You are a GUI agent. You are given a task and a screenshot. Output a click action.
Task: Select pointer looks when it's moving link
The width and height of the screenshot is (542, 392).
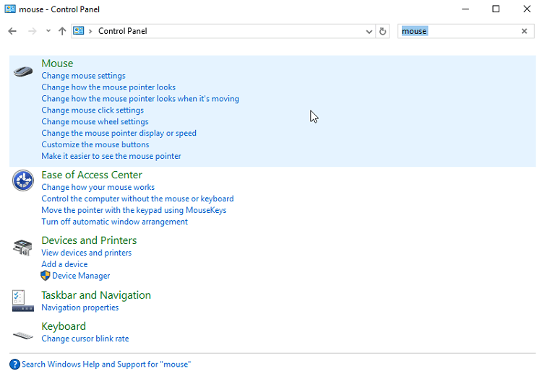click(x=140, y=98)
